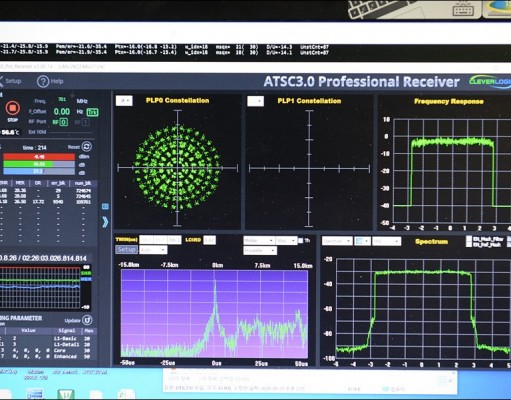Click the Reset circular arrows icon
The width and height of the screenshot is (511, 400).
86,147
